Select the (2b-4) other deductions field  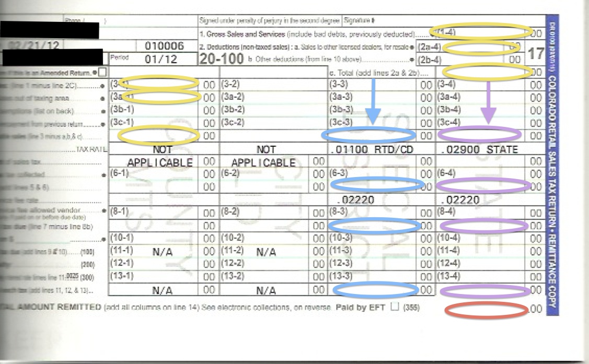(x=460, y=60)
